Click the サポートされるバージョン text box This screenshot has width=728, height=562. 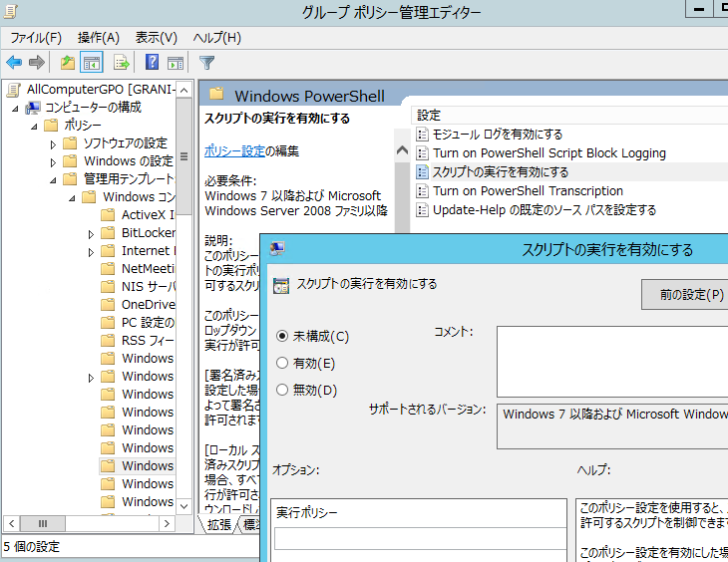coord(612,426)
